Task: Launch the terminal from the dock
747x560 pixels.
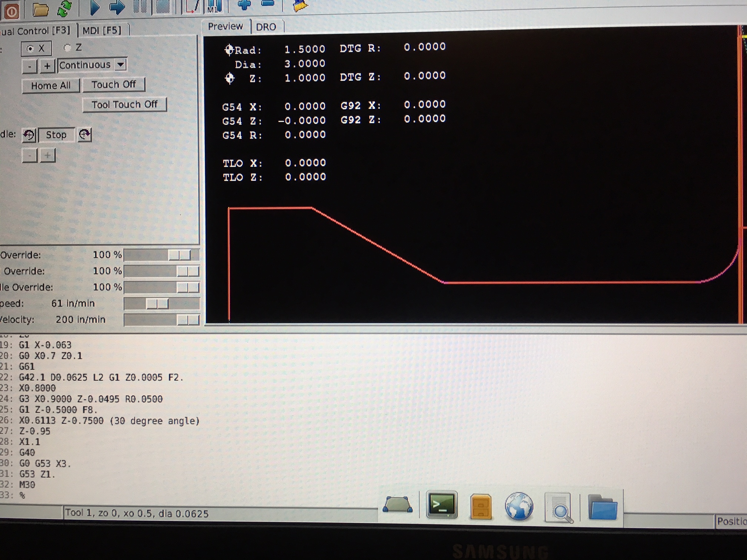Action: click(442, 504)
